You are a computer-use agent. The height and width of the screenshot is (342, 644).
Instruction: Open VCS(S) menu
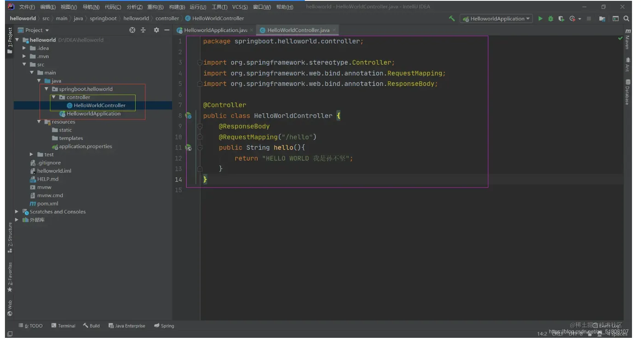(240, 7)
